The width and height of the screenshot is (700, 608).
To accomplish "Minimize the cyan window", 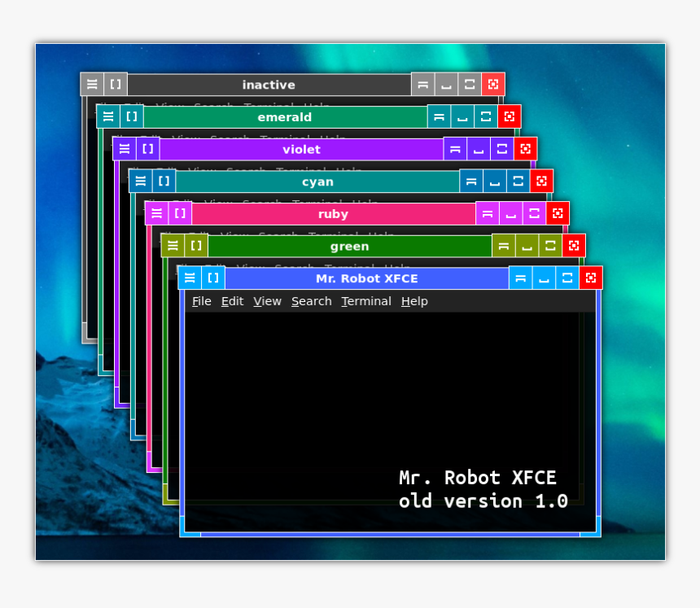I will pos(494,181).
